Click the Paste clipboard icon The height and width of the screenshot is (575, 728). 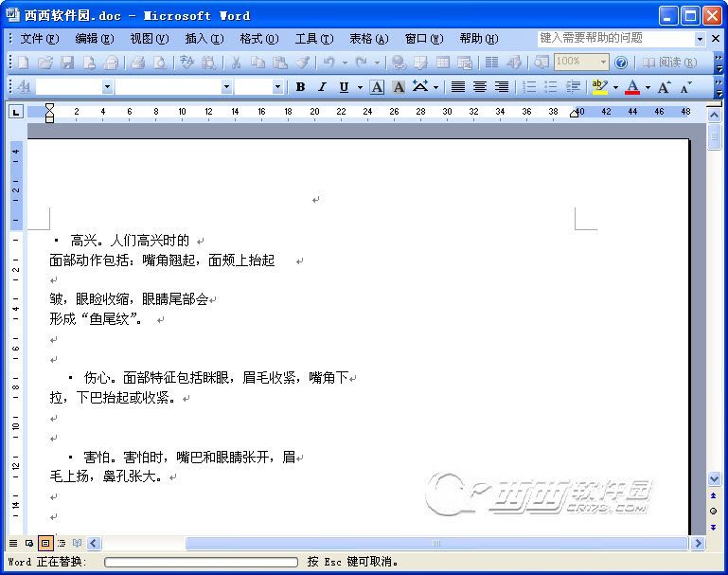coord(279,62)
